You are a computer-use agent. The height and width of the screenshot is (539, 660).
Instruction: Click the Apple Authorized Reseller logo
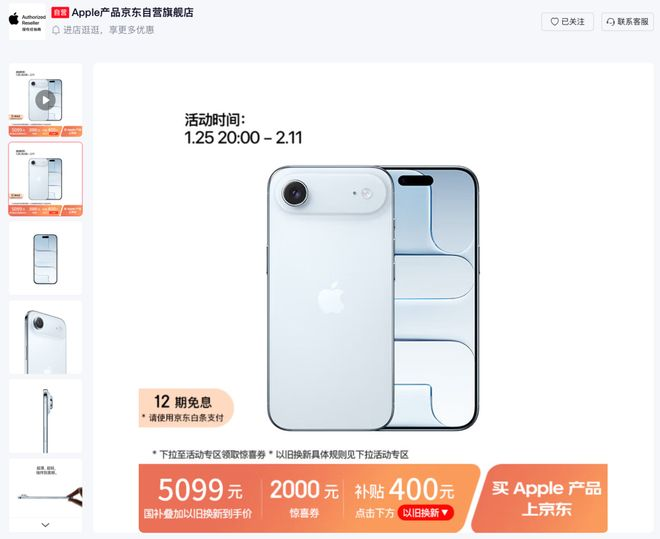27,21
